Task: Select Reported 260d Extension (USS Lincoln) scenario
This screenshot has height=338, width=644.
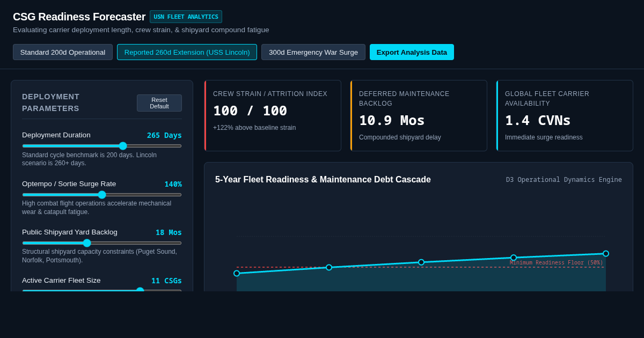Action: [x=187, y=52]
